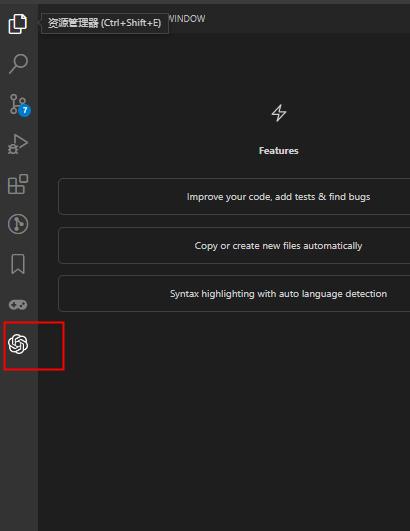The width and height of the screenshot is (410, 531).
Task: Open the Git Graph circular icon
Action: (x=18, y=224)
